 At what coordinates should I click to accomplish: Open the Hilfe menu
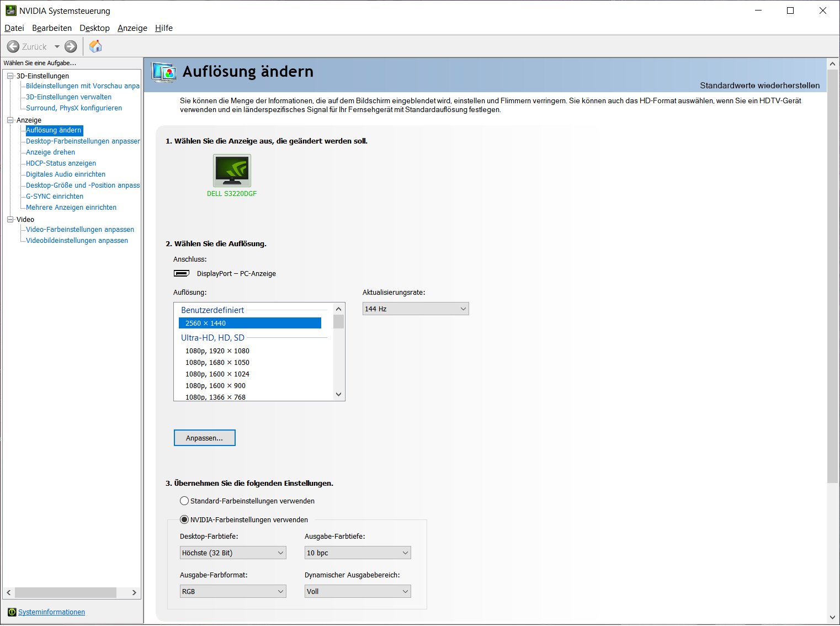(164, 28)
